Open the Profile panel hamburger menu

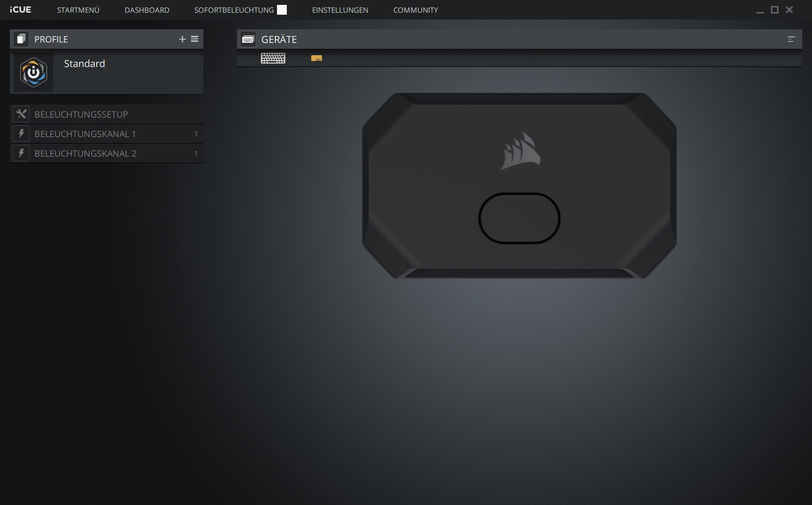(194, 39)
